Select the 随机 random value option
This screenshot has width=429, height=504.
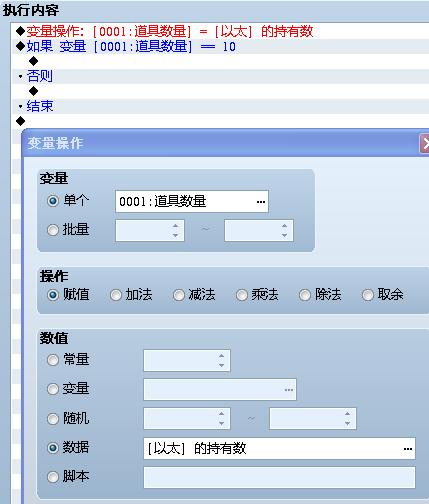point(53,419)
